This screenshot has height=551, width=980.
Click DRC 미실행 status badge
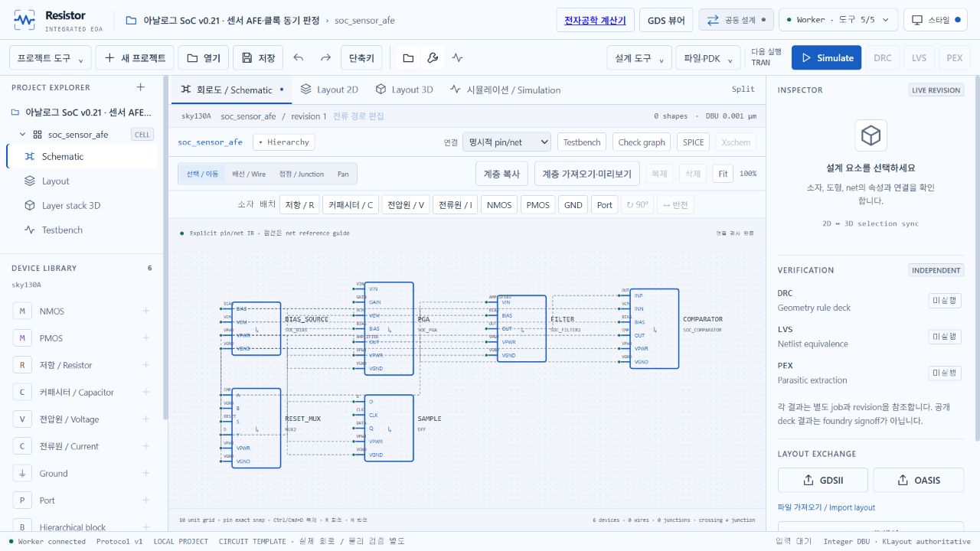[945, 300]
